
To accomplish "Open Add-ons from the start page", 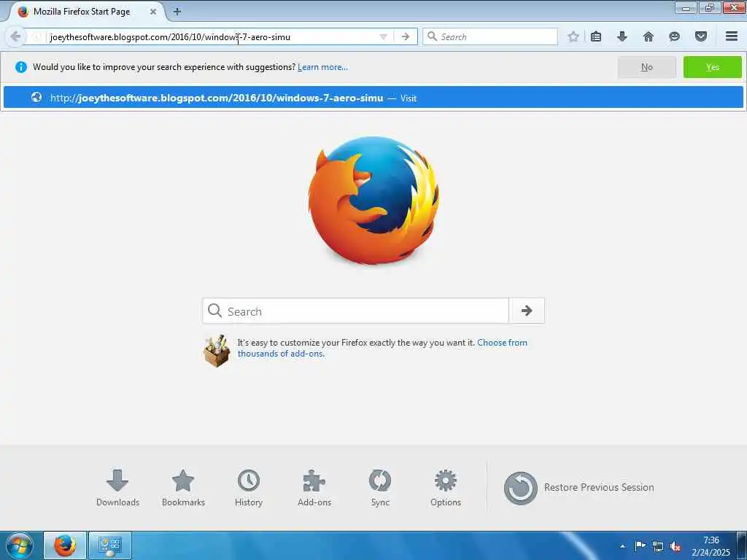I will (314, 488).
